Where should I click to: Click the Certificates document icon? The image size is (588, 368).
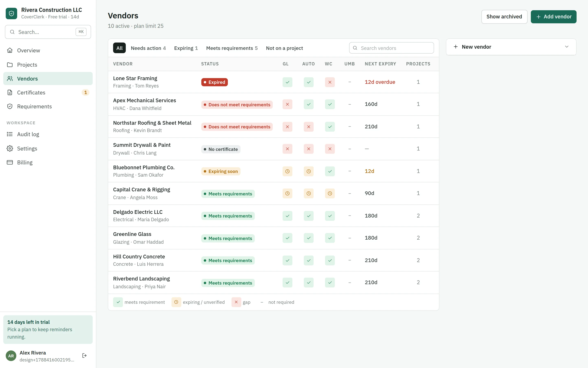(10, 92)
